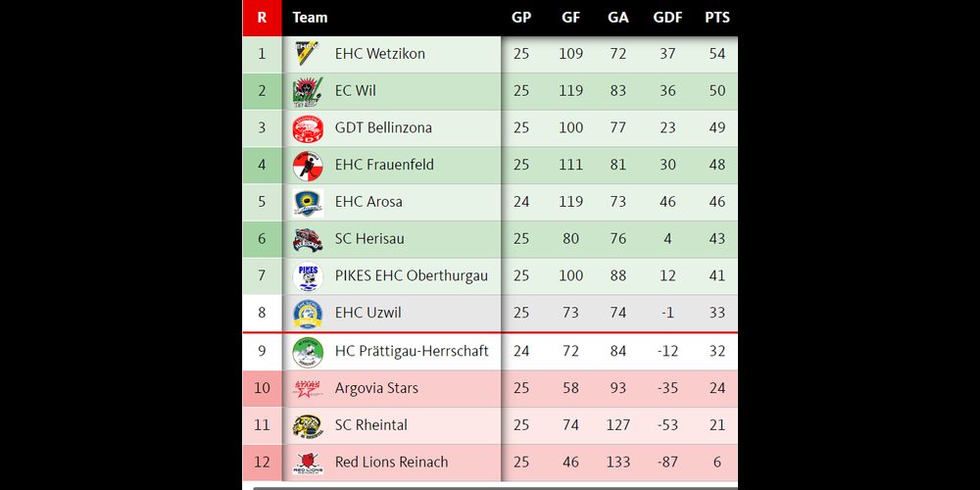Viewport: 980px width, 490px height.
Task: Click the SC Rheintal team logo
Action: (x=308, y=425)
